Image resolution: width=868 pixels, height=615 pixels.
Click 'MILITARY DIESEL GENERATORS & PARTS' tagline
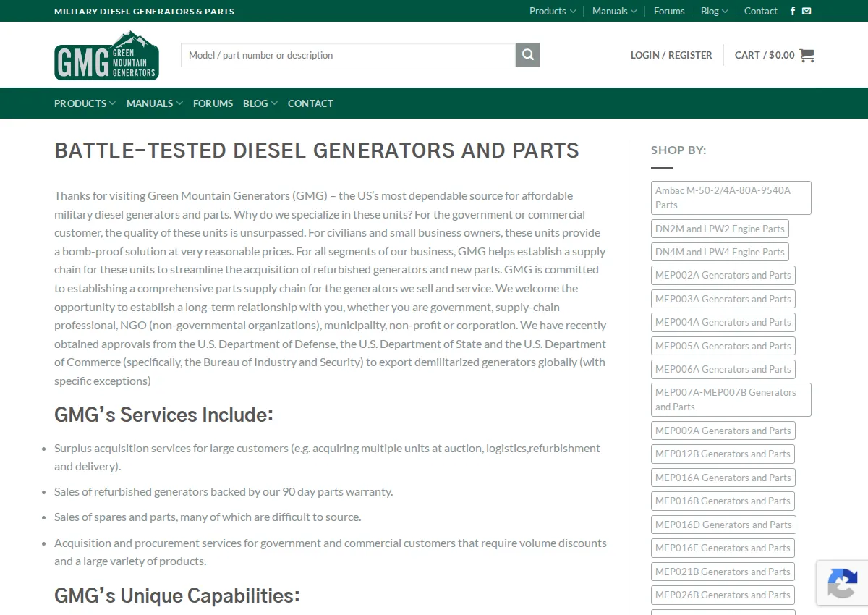click(144, 11)
